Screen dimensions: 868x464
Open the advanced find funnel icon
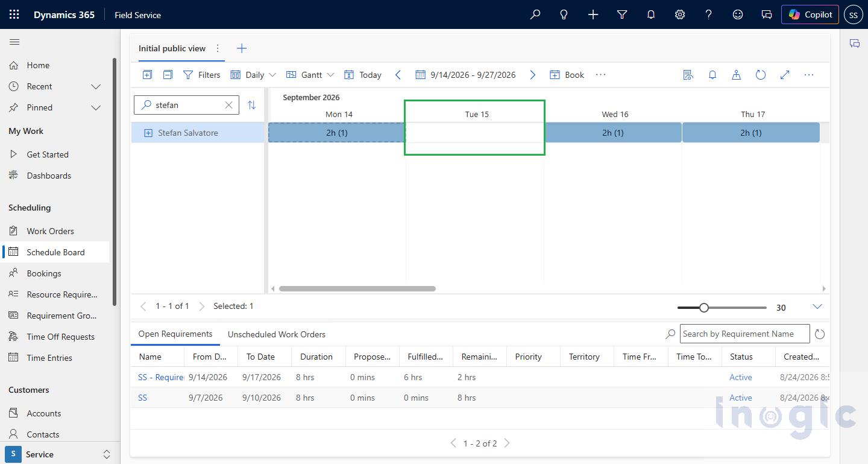click(622, 14)
